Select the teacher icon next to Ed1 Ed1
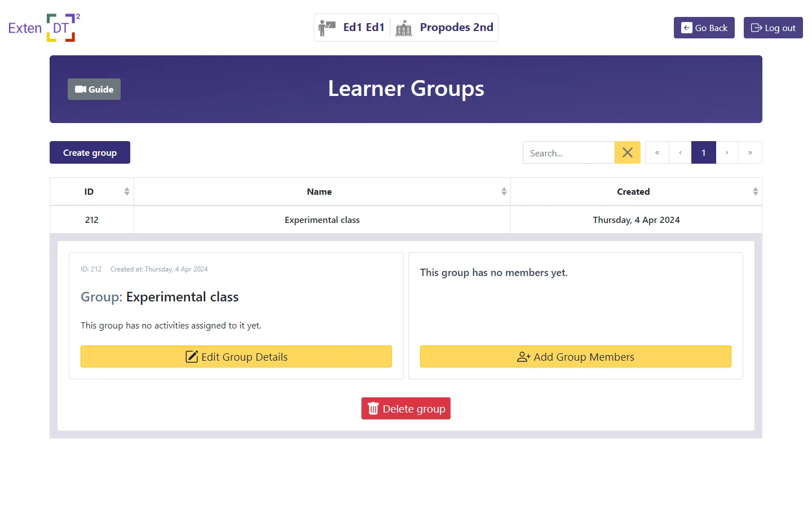The height and width of the screenshot is (508, 812). tap(328, 27)
